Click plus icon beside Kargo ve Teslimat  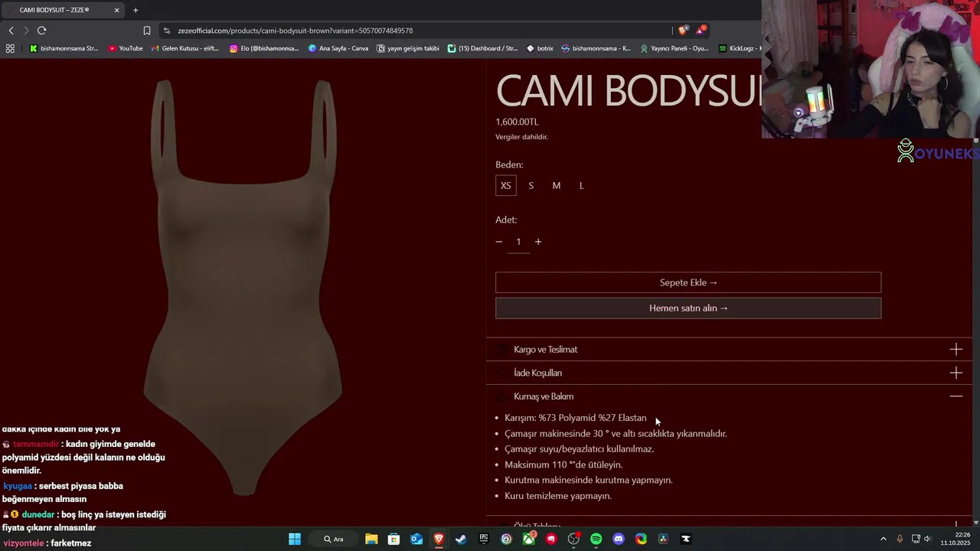pyautogui.click(x=956, y=350)
